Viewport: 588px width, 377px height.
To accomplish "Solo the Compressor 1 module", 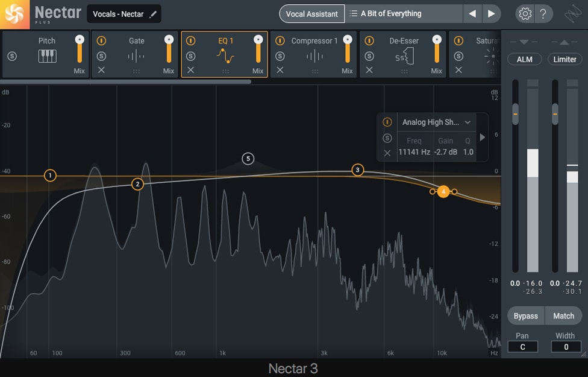I will point(280,56).
